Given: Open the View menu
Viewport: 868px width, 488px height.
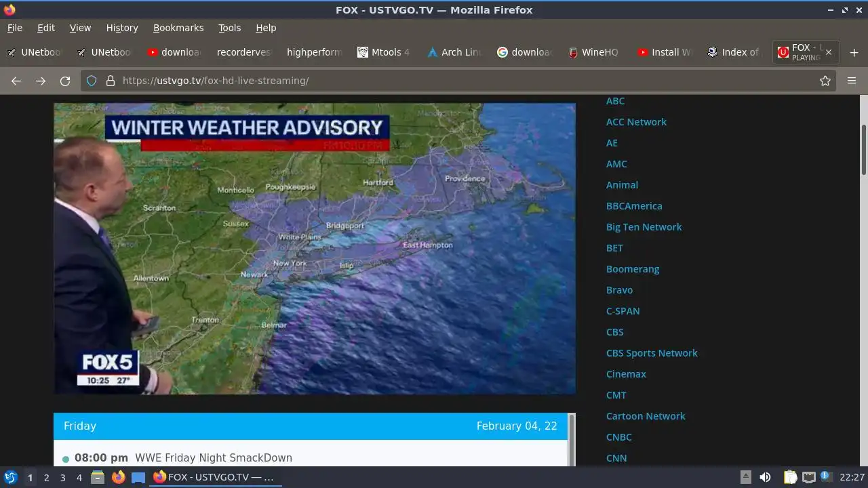Looking at the screenshot, I should pyautogui.click(x=80, y=28).
